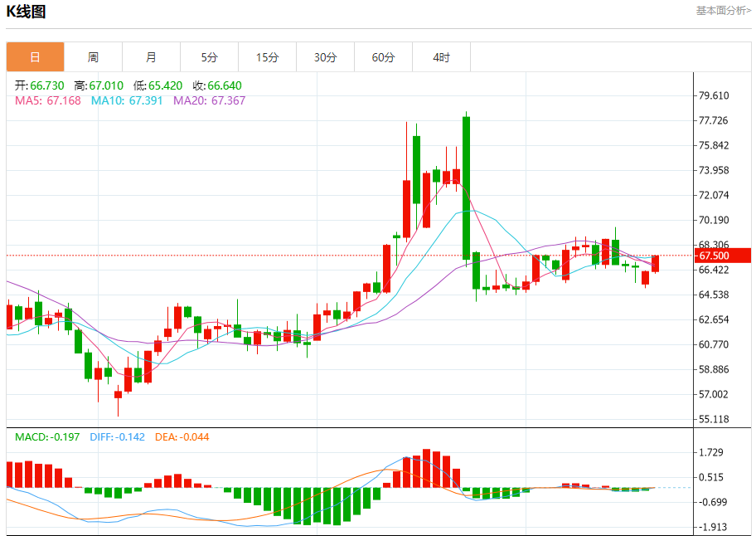Click the 低:65.420 low price value
This screenshot has width=756, height=536.
point(158,85)
